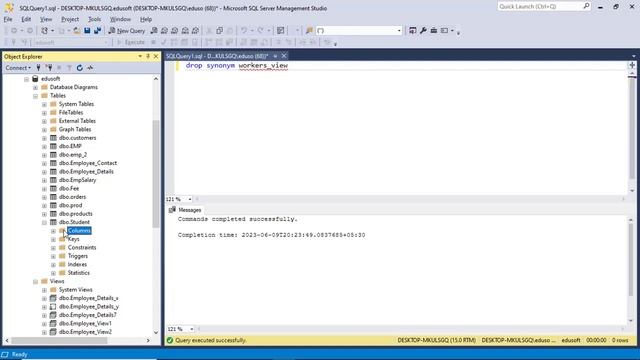Screen dimensions: 640x360
Task: Click the Connect Object Explorer plug icon
Action: [38, 68]
